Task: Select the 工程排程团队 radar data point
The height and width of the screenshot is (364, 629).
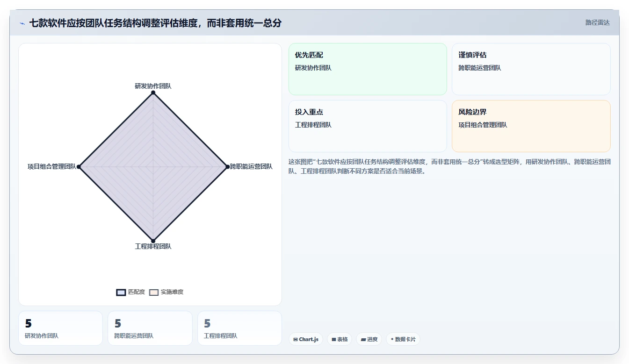Action: coord(153,241)
